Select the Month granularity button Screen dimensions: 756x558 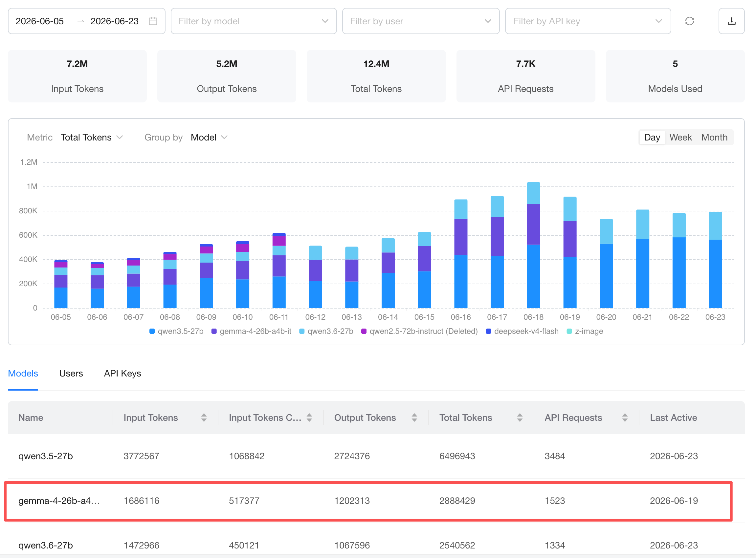click(x=714, y=138)
